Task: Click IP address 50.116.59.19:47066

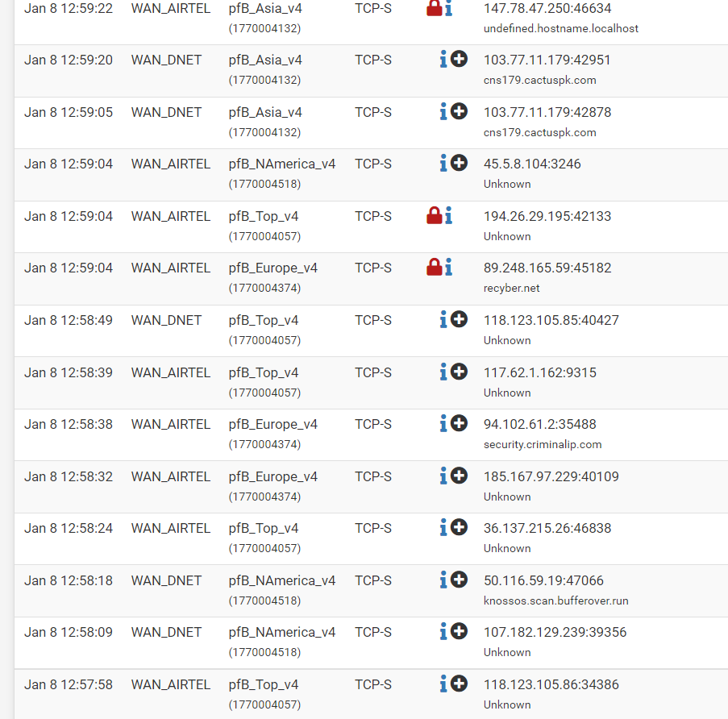Action: [x=543, y=580]
